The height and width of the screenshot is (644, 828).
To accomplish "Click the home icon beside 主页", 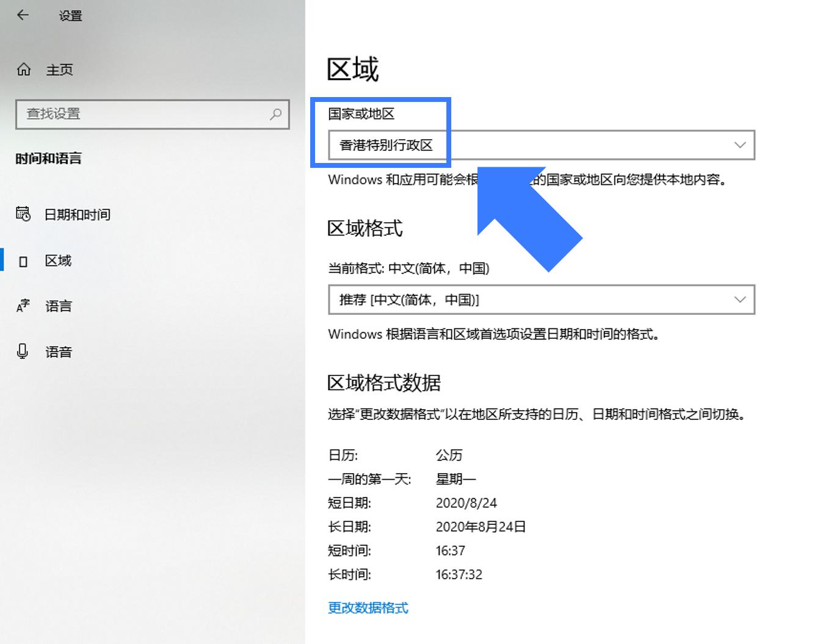I will click(24, 69).
